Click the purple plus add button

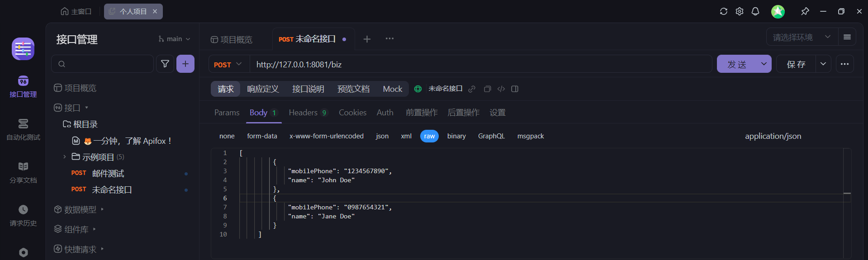185,64
